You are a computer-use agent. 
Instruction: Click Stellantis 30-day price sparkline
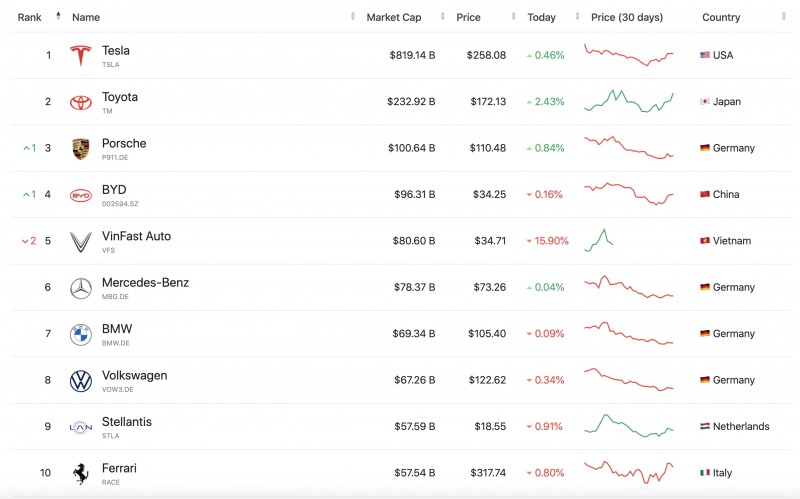coord(629,426)
